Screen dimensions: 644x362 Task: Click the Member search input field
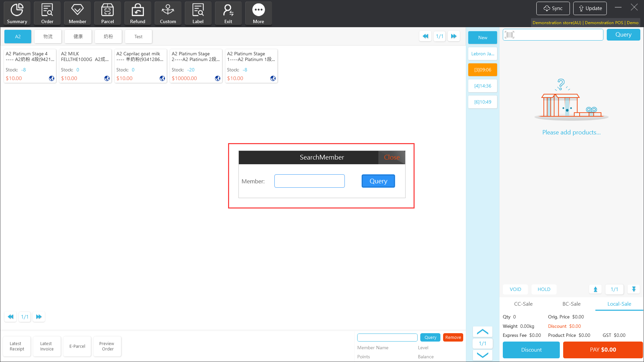(309, 181)
